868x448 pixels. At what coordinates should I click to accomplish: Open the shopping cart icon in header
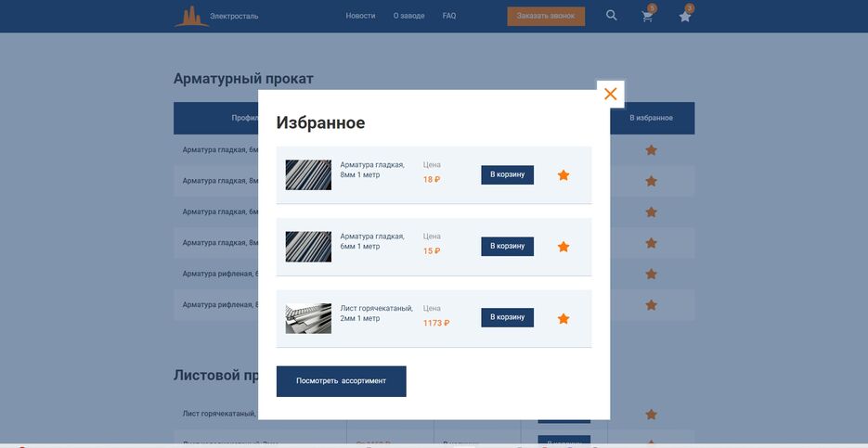647,17
